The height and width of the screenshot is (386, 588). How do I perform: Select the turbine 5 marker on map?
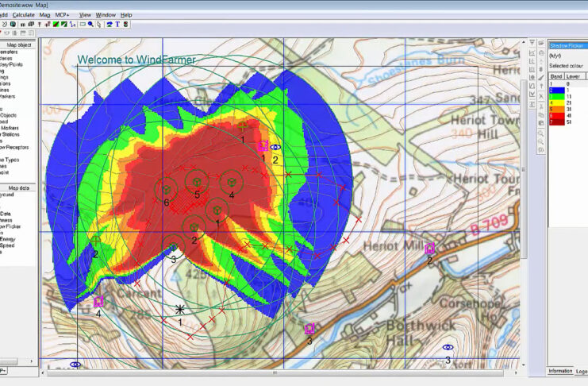(x=196, y=182)
